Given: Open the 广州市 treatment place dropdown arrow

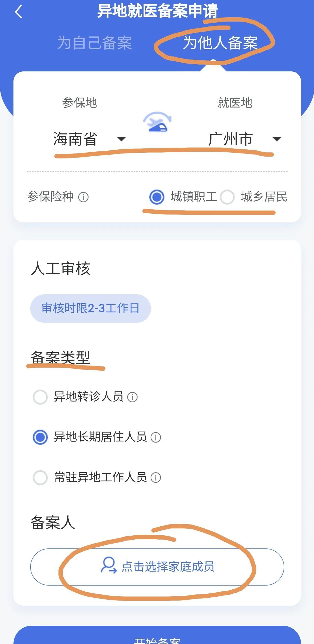Looking at the screenshot, I should coord(277,139).
